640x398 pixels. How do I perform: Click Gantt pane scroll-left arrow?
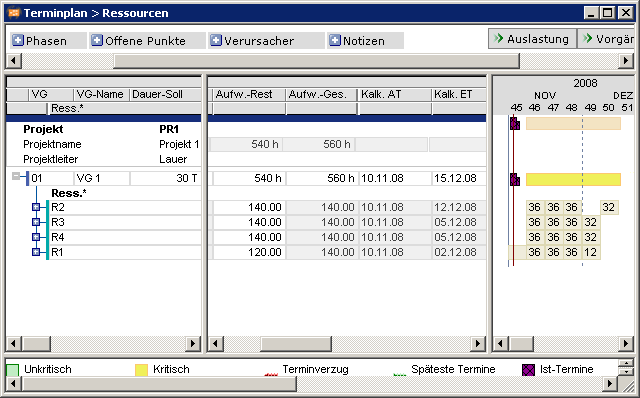pyautogui.click(x=501, y=344)
